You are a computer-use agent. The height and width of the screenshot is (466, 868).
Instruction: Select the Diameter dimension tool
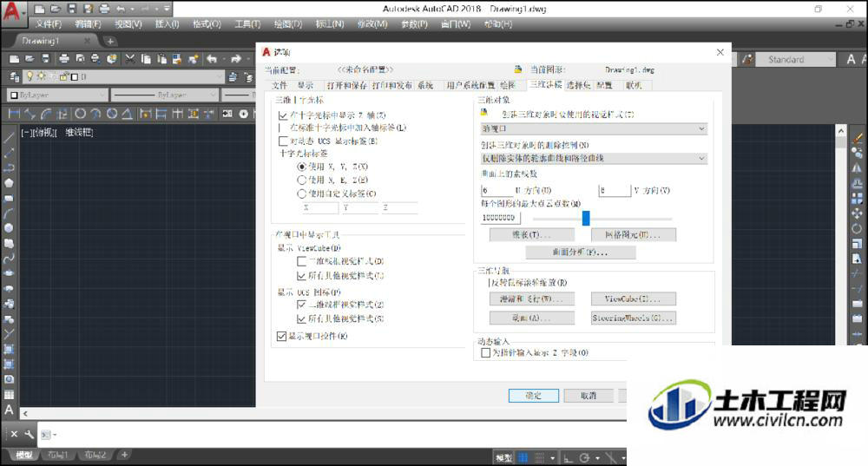(112, 114)
